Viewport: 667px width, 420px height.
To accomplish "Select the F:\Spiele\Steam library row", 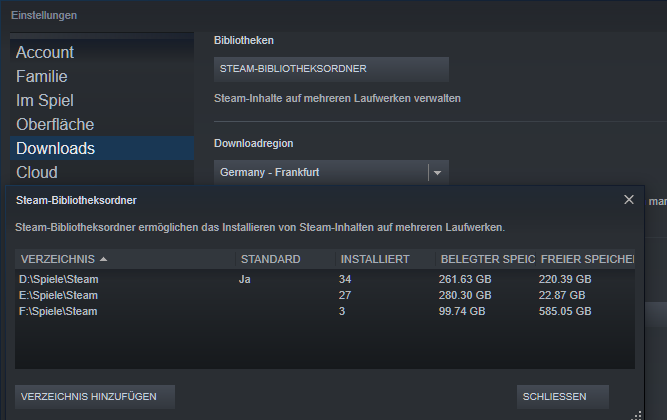I will coord(325,311).
